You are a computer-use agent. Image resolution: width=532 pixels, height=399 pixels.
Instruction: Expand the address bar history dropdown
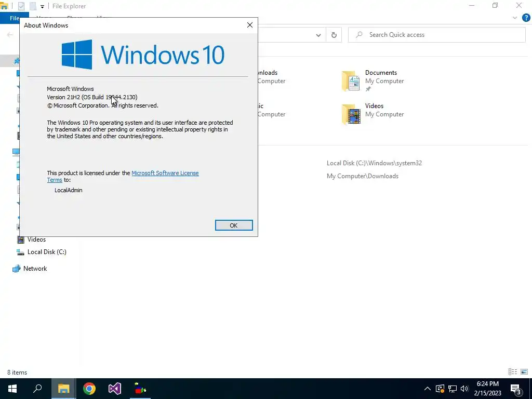coord(318,35)
